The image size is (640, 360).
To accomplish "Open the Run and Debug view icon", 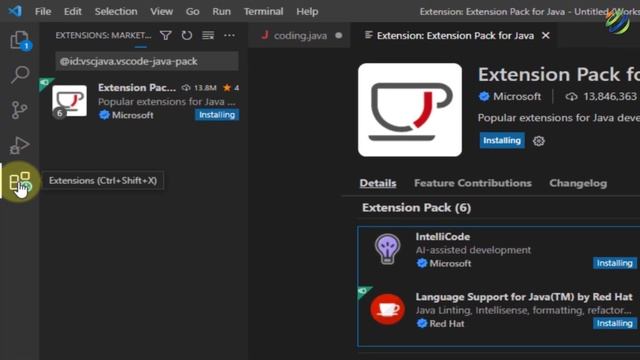I will tap(20, 145).
